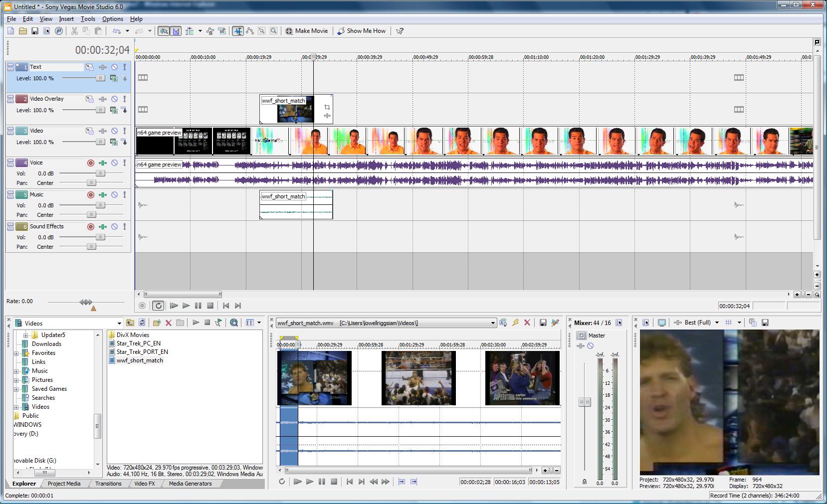Stop the timeline playback
This screenshot has height=504, width=827.
click(210, 306)
